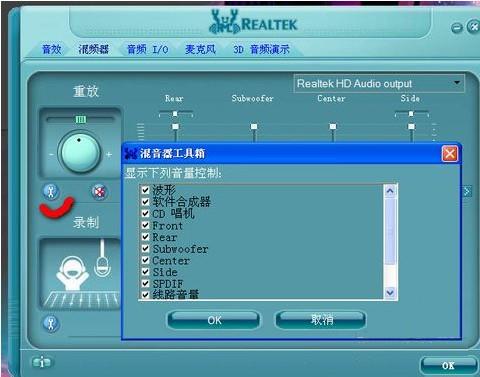Click scroll down arrow in volume control list
The width and height of the screenshot is (480, 377).
point(390,293)
